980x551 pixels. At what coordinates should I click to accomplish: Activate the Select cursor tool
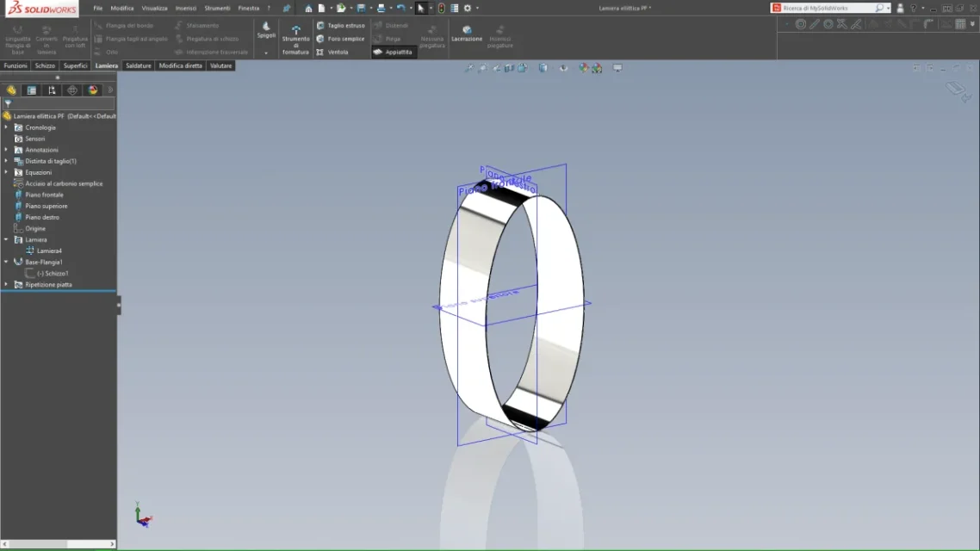(x=420, y=8)
